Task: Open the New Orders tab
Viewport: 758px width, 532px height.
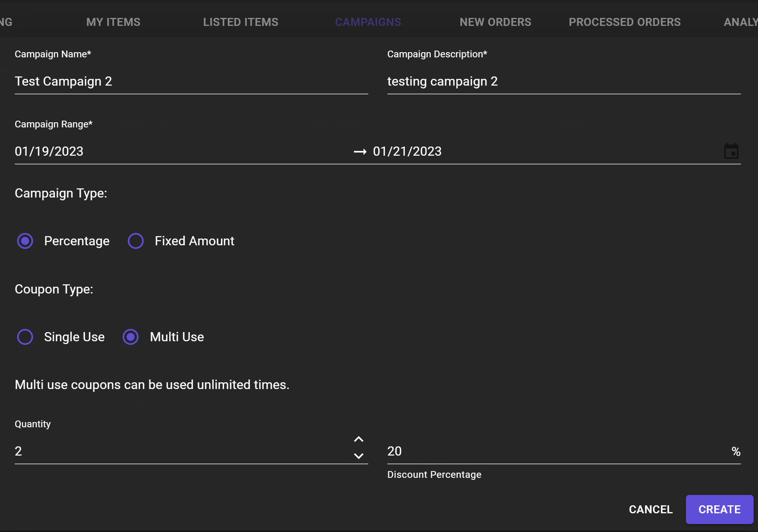Action: 495,22
